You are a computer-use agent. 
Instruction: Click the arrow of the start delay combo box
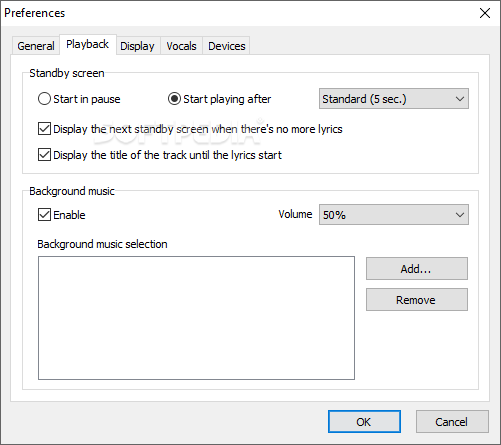460,99
